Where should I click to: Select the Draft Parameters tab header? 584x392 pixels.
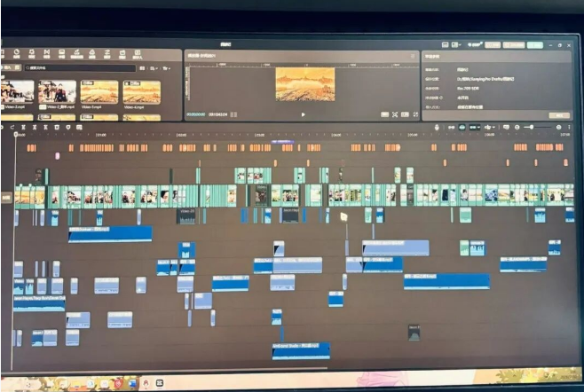coord(432,57)
